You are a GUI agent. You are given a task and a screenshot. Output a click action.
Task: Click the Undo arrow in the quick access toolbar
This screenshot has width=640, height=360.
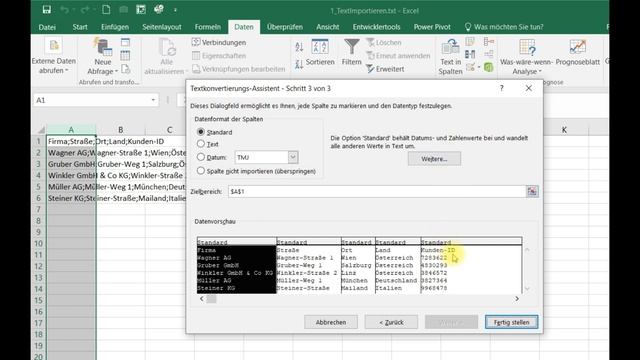click(x=64, y=10)
